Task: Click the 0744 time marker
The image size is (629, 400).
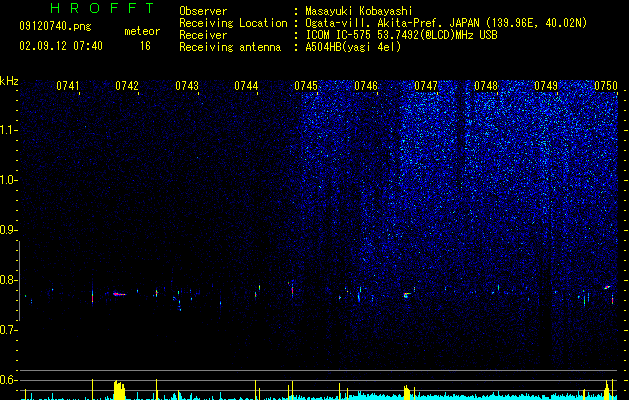Action: tap(246, 86)
